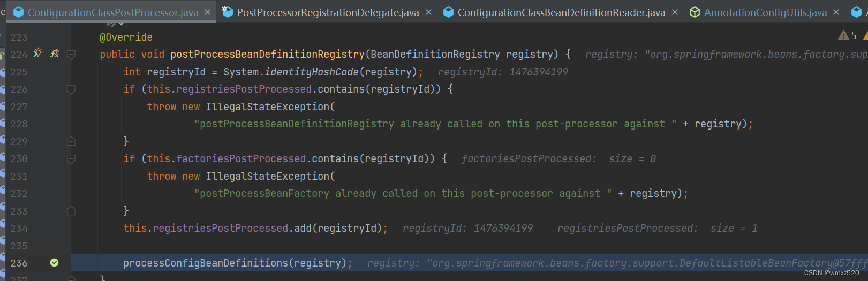
Task: Click factoriesPostProcessed on line 230
Action: coord(241,158)
